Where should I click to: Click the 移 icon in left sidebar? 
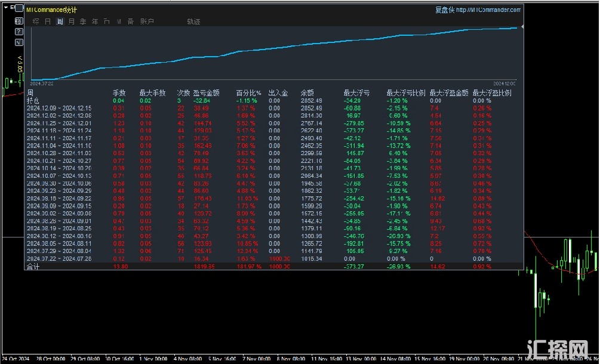point(19,21)
